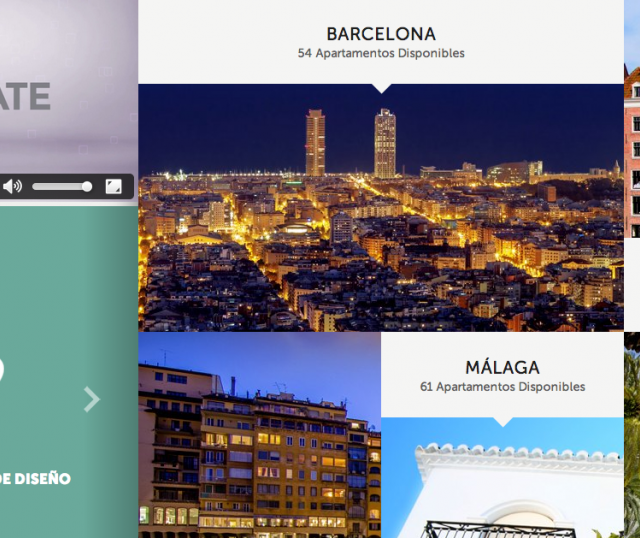The image size is (640, 538).
Task: Open the BARCELONA apartments heading
Action: click(x=381, y=34)
